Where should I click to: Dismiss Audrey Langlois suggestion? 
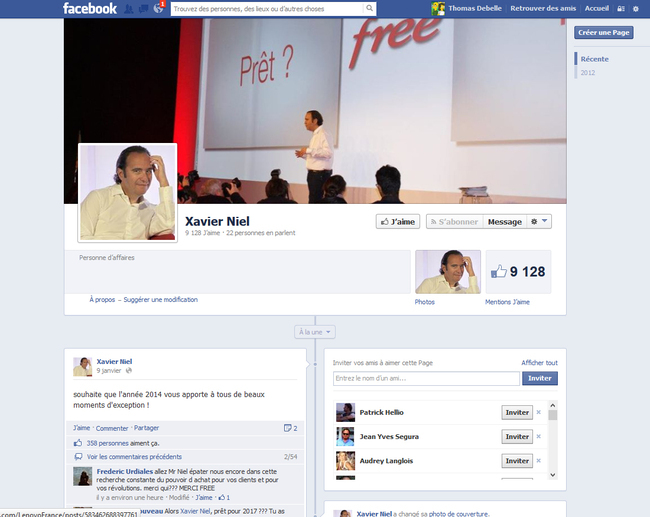[538, 460]
